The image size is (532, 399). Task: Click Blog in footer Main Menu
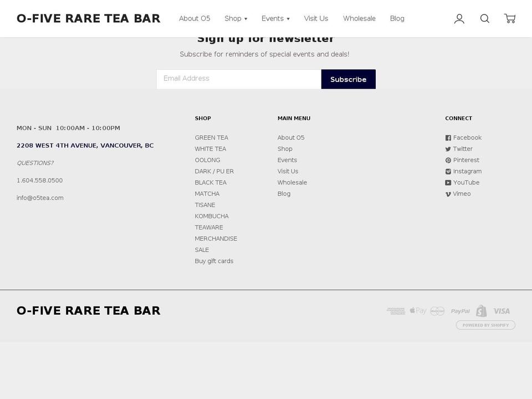(284, 194)
